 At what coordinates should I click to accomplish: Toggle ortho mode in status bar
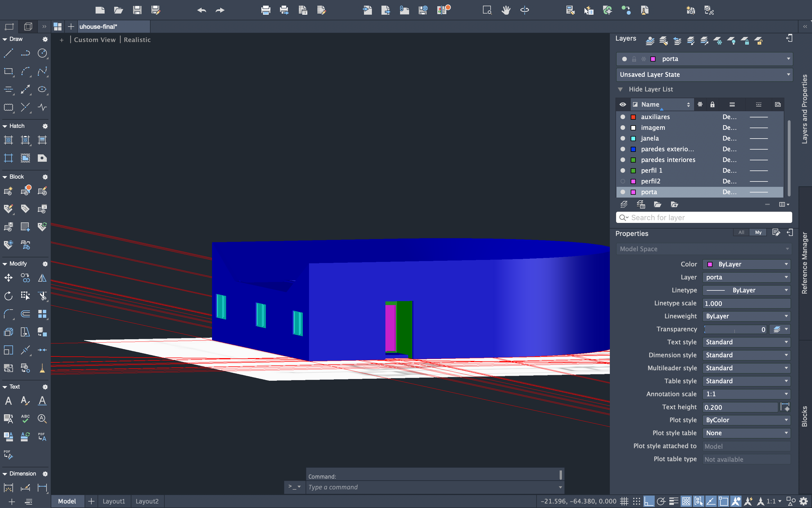pos(649,501)
